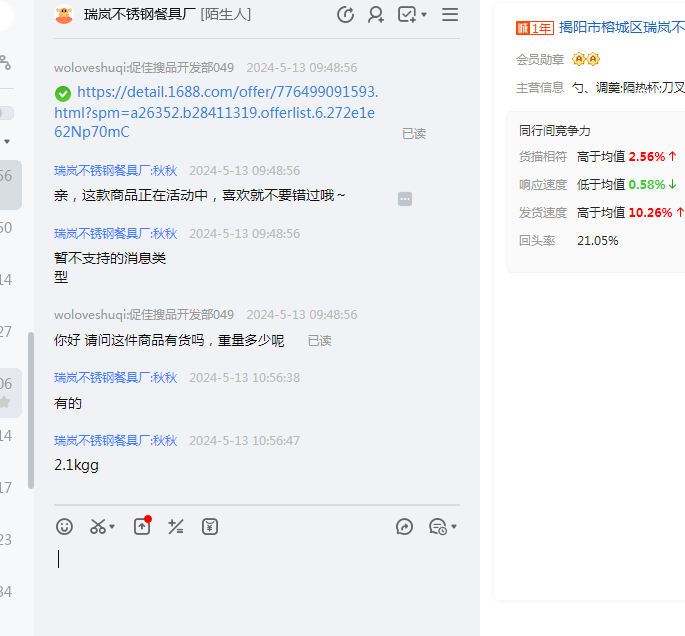685x636 pixels.
Task: Click the scissors screenshot tool
Action: (x=97, y=526)
